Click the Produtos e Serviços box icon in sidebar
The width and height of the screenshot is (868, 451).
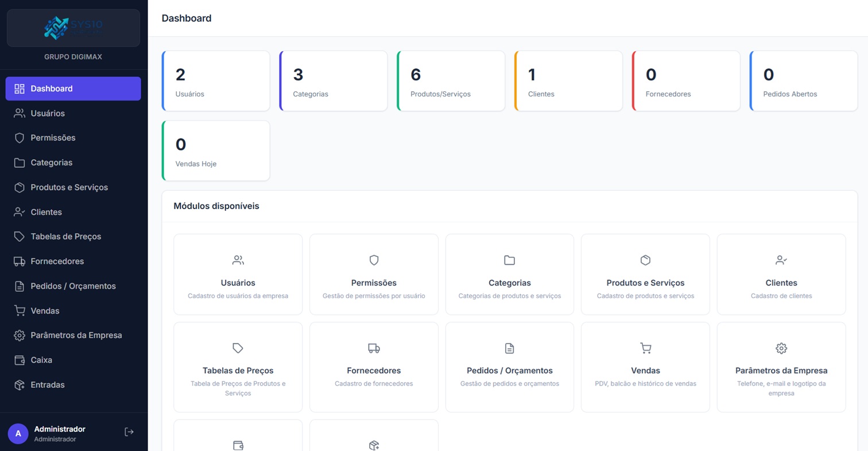[x=20, y=187]
